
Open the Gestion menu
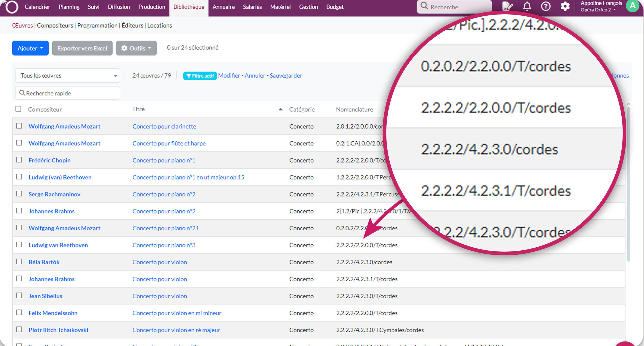(308, 7)
